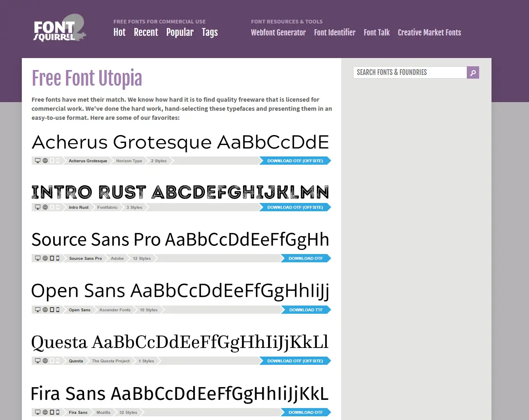Download Open Sans TTF
Screen dimensions: 529x420
306,310
